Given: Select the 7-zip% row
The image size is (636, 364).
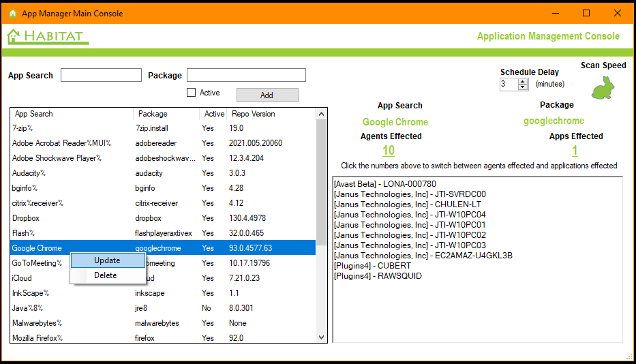Looking at the screenshot, I should [163, 128].
